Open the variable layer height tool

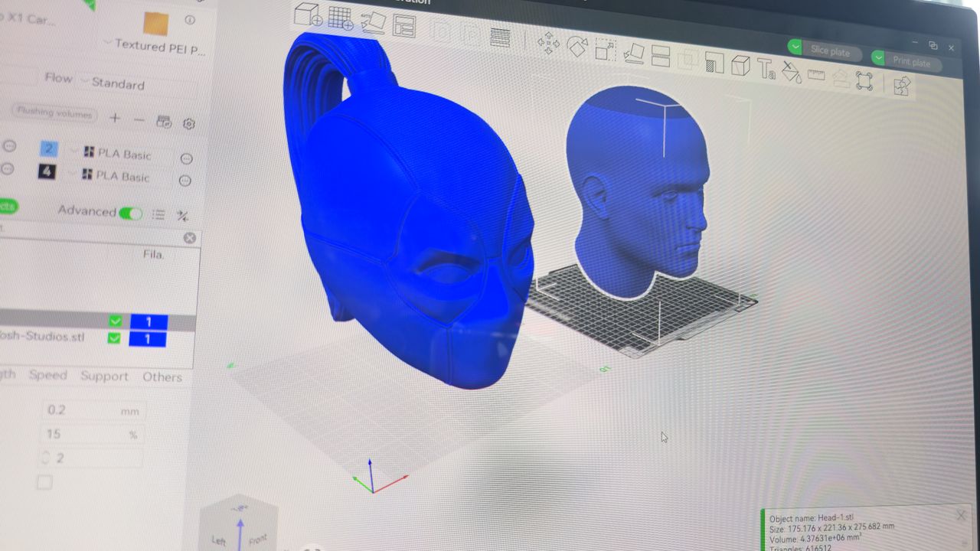pyautogui.click(x=500, y=37)
